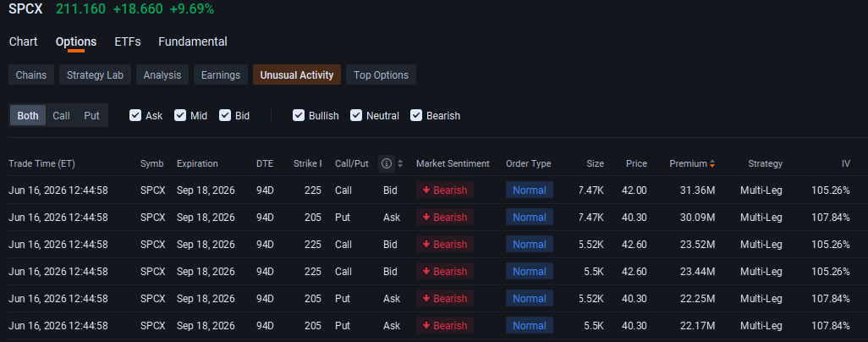The width and height of the screenshot is (868, 342).
Task: Select the Both filter option
Action: tap(28, 115)
